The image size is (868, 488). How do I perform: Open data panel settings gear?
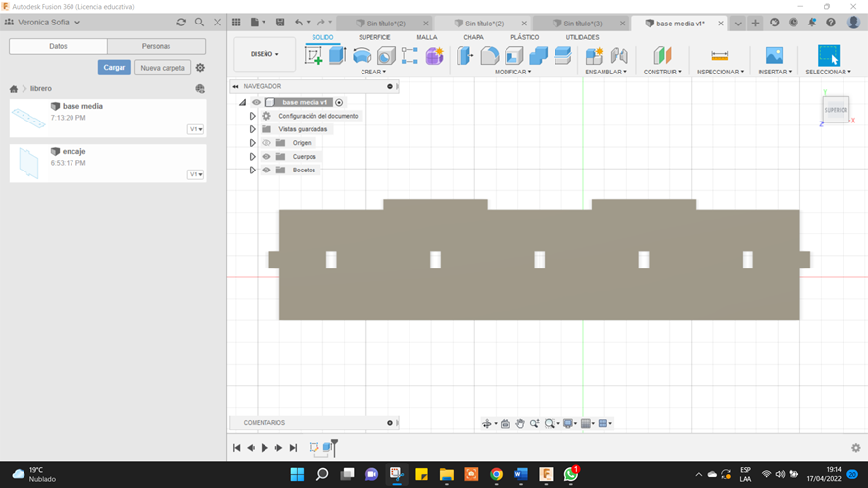200,68
